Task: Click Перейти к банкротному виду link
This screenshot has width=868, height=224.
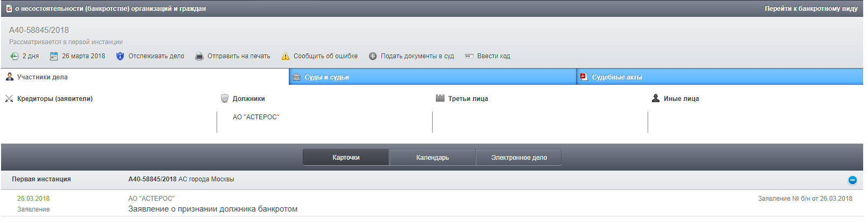Action: point(811,9)
